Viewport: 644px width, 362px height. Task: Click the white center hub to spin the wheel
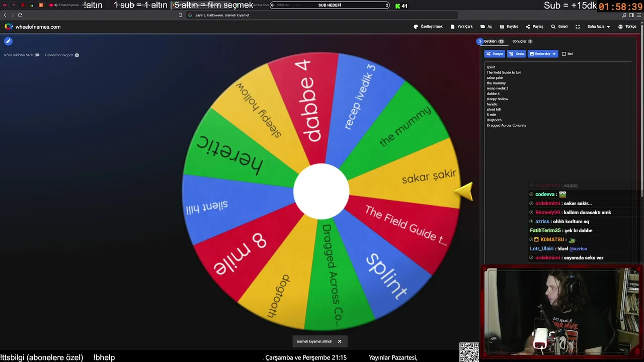click(321, 192)
